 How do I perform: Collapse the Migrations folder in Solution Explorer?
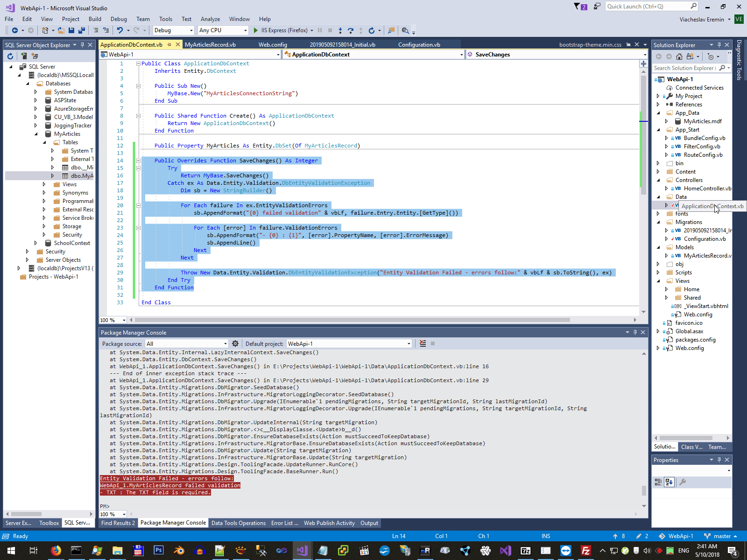(x=658, y=222)
